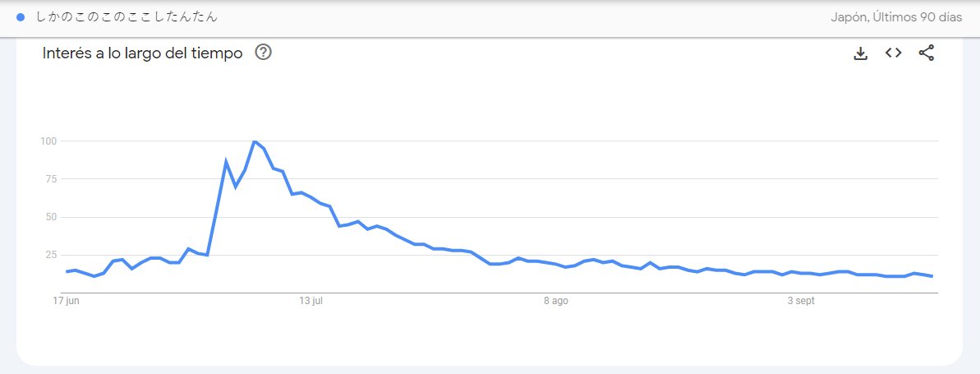Click 'Interés a lo largo del tiempo' heading
Screen dimensions: 980x374
pos(142,53)
